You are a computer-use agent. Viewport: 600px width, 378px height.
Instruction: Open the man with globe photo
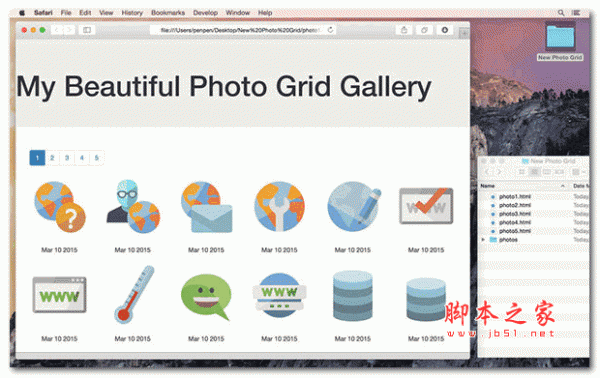pyautogui.click(x=133, y=207)
